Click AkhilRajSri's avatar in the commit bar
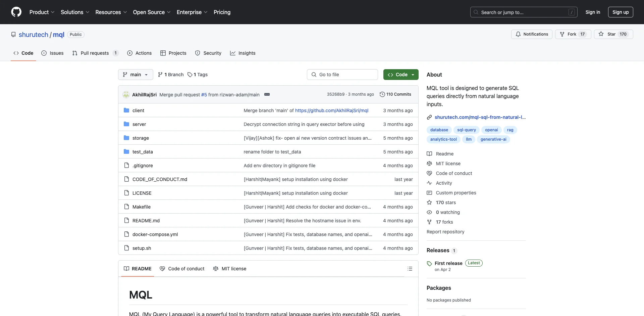The height and width of the screenshot is (316, 644). tap(126, 95)
